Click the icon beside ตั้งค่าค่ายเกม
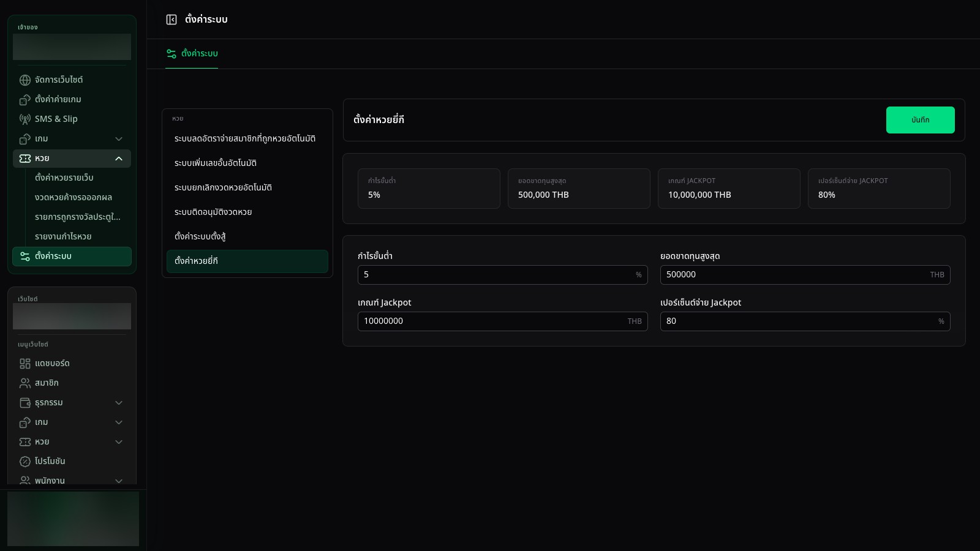This screenshot has width=980, height=551. [x=25, y=100]
